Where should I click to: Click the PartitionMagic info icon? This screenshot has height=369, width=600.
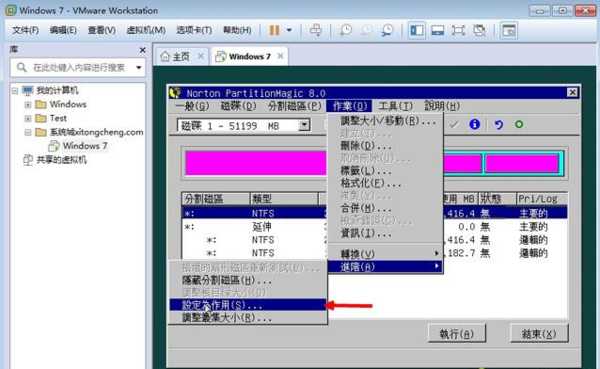click(474, 124)
